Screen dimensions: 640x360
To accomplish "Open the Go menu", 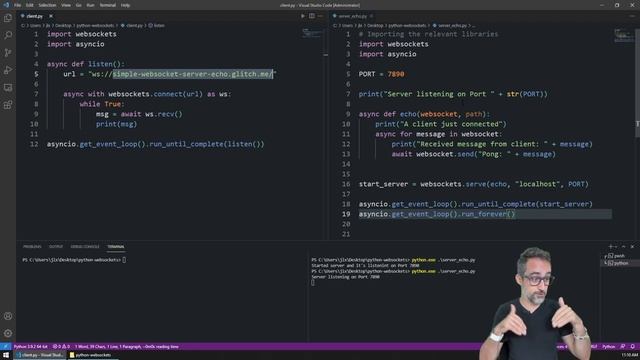I will point(78,5).
